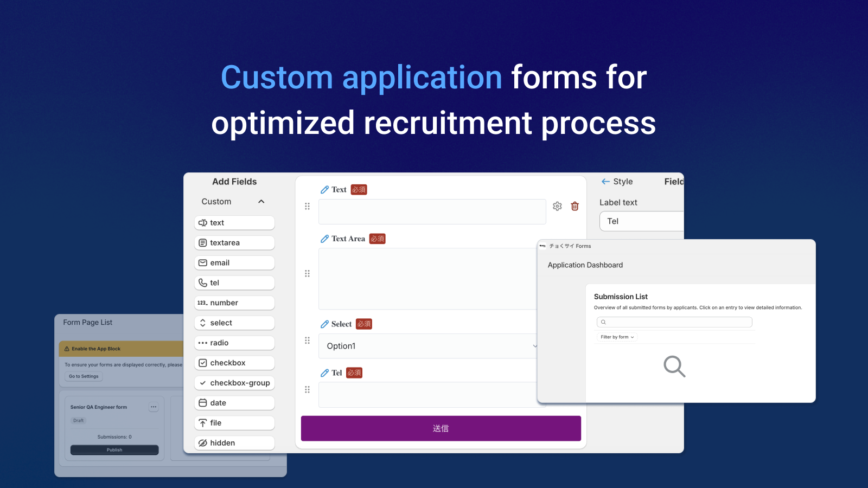Click the drag handle beside the Select field
This screenshot has width=868, height=488.
[x=307, y=341]
